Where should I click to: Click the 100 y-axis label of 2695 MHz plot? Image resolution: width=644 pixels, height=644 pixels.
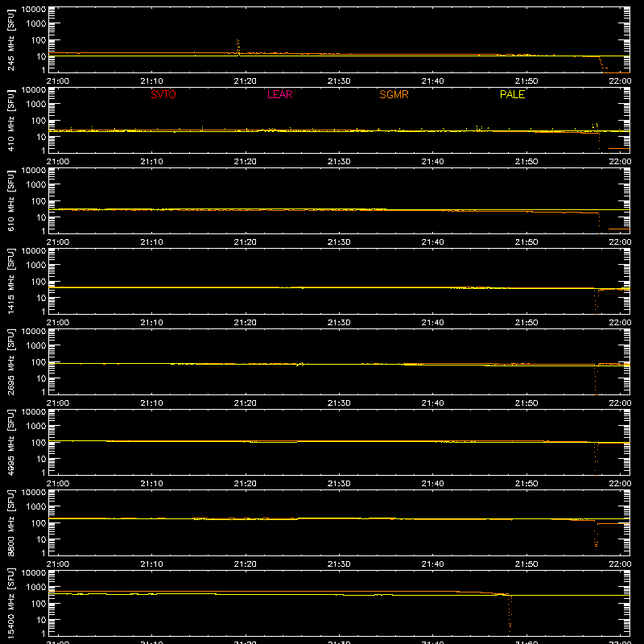pos(39,362)
